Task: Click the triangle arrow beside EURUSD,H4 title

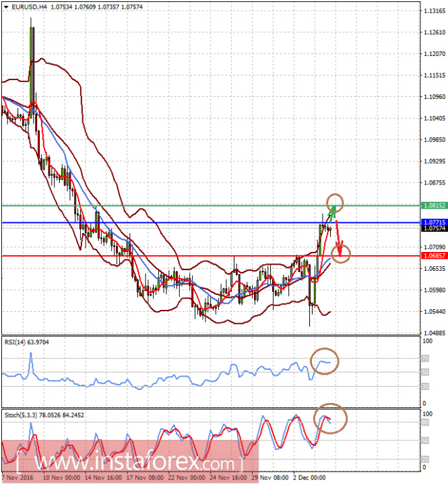Action: tap(5, 6)
